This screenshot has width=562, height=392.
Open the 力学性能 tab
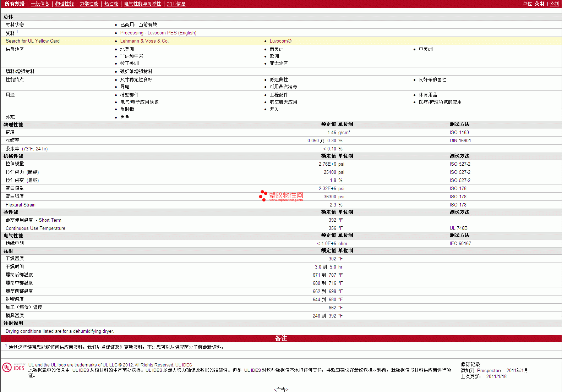pos(89,4)
